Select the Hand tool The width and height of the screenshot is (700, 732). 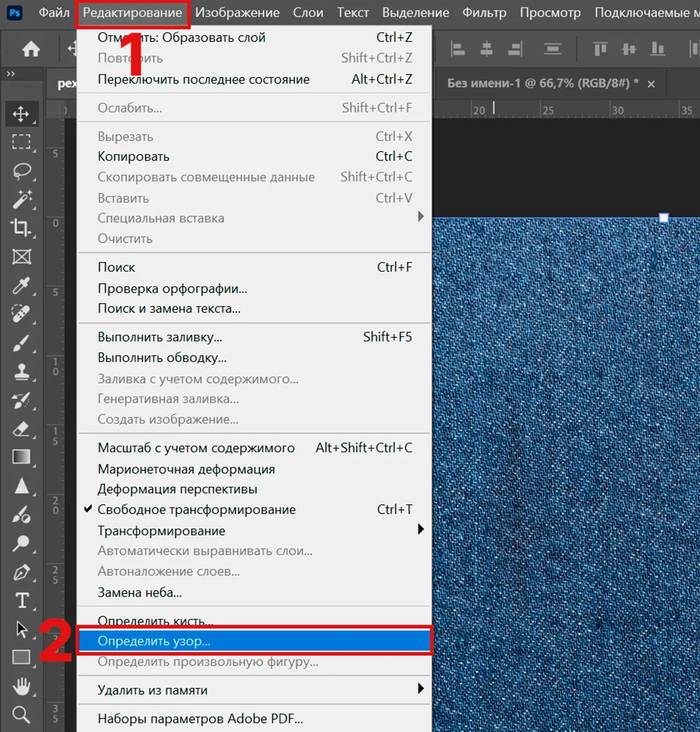point(21,686)
